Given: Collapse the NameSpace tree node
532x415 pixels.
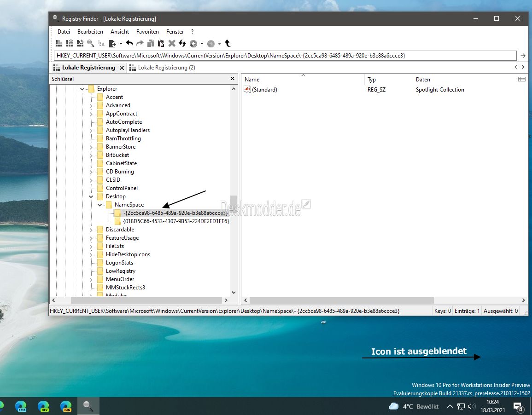Looking at the screenshot, I should tap(100, 205).
